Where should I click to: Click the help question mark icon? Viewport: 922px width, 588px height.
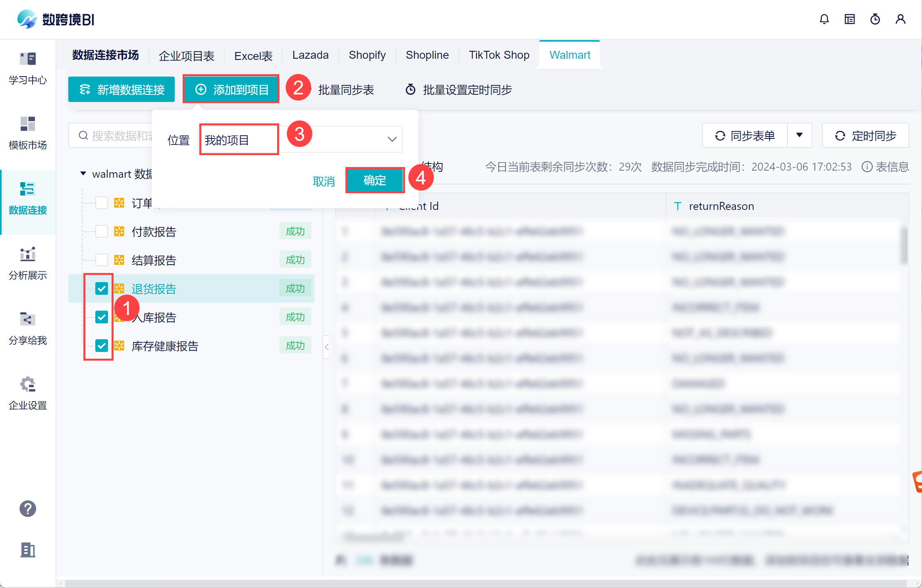tap(28, 509)
